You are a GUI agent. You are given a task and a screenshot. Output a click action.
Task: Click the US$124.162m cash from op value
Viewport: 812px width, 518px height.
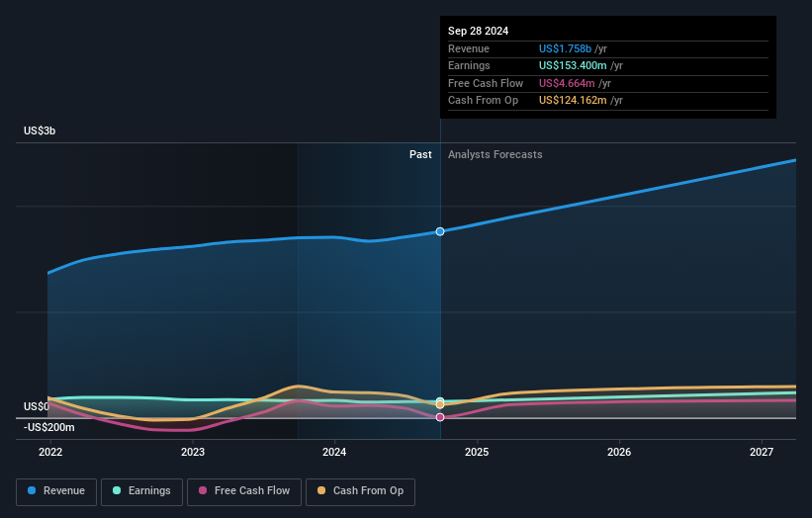[573, 101]
